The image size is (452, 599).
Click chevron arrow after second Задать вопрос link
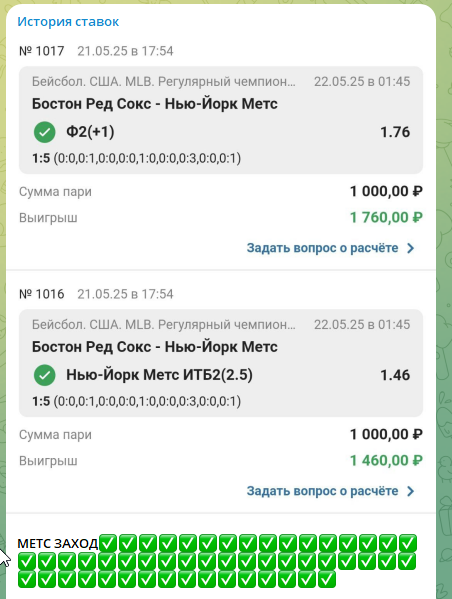(x=411, y=491)
